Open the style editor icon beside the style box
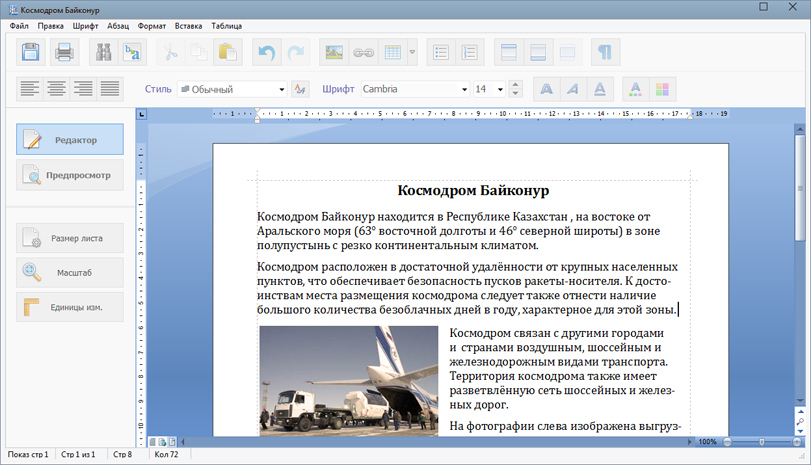 coord(300,89)
